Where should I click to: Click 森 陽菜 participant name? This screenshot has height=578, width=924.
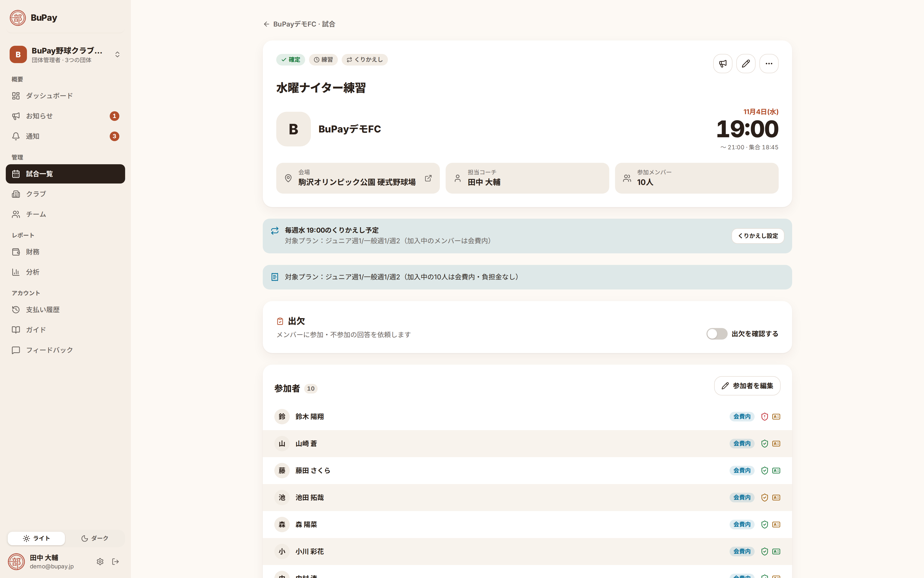click(x=306, y=525)
